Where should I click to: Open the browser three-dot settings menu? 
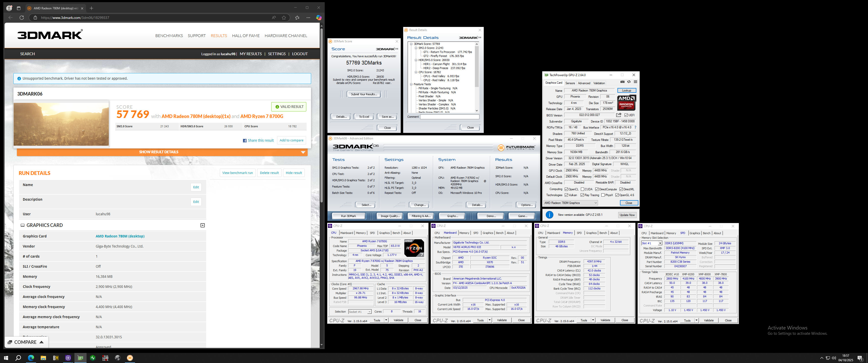[x=308, y=18]
